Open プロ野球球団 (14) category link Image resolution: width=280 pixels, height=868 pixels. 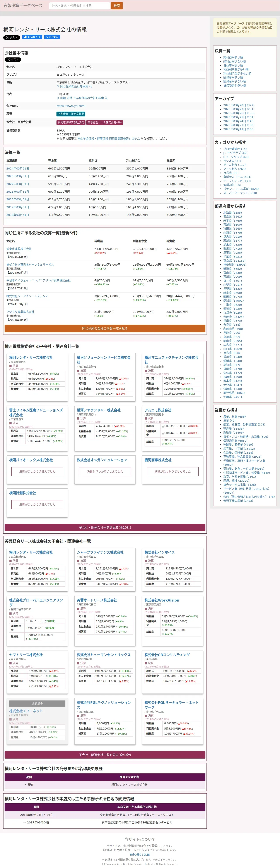[x=235, y=149]
